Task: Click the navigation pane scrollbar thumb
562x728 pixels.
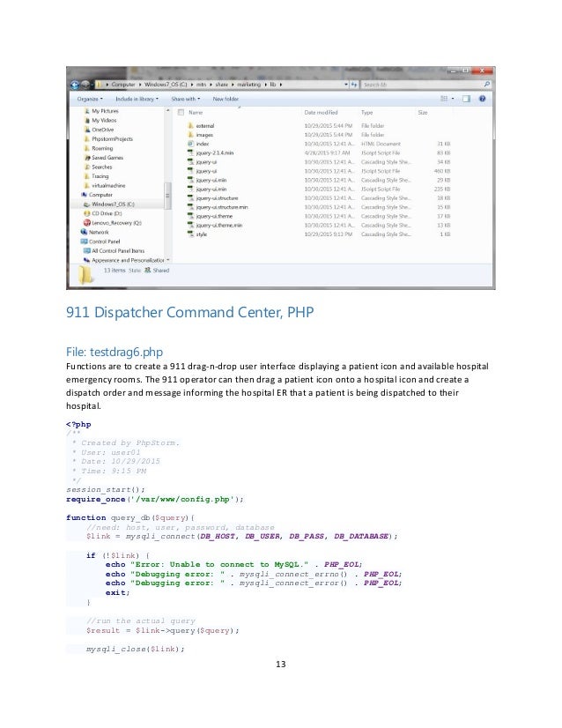Action: click(168, 196)
